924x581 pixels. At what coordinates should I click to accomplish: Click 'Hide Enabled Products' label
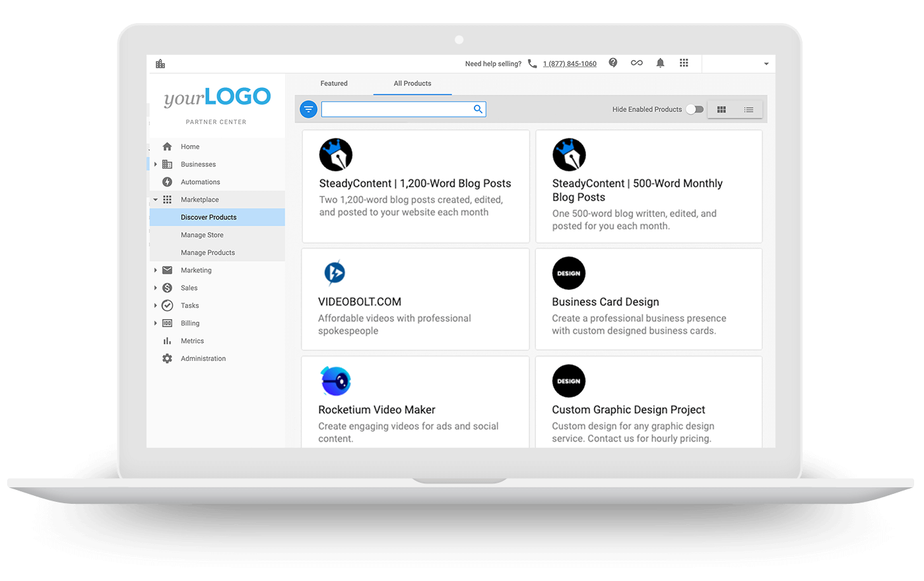647,109
